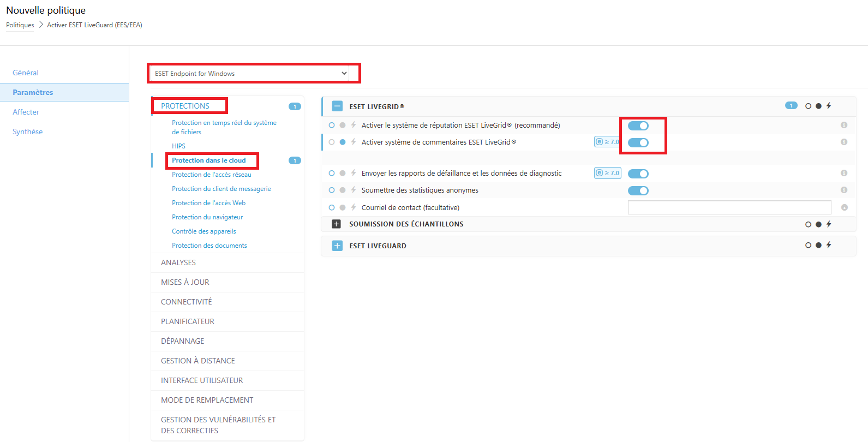Select Not-apply circle for anonymous statistics row
868x442 pixels.
pyautogui.click(x=332, y=190)
